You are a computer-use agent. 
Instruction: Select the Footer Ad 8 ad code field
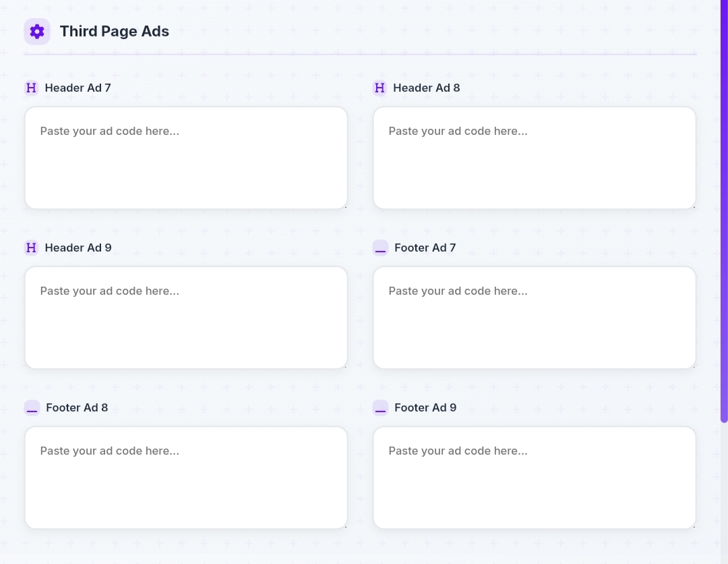point(186,478)
